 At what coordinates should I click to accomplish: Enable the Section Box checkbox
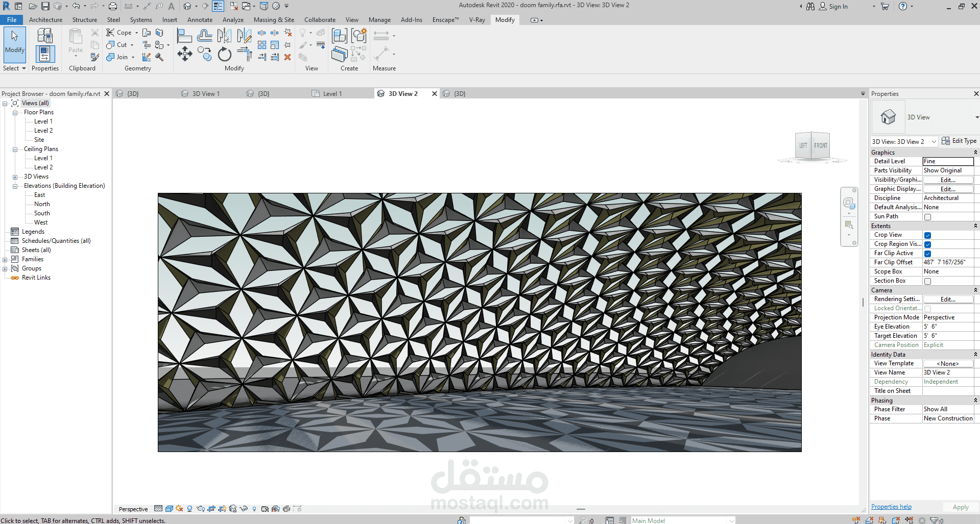coord(927,281)
